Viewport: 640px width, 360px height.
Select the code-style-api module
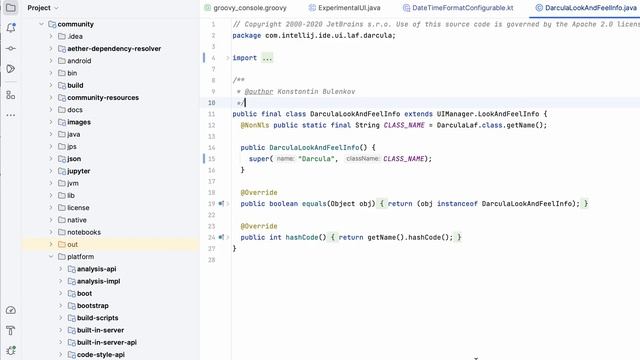[x=101, y=355]
